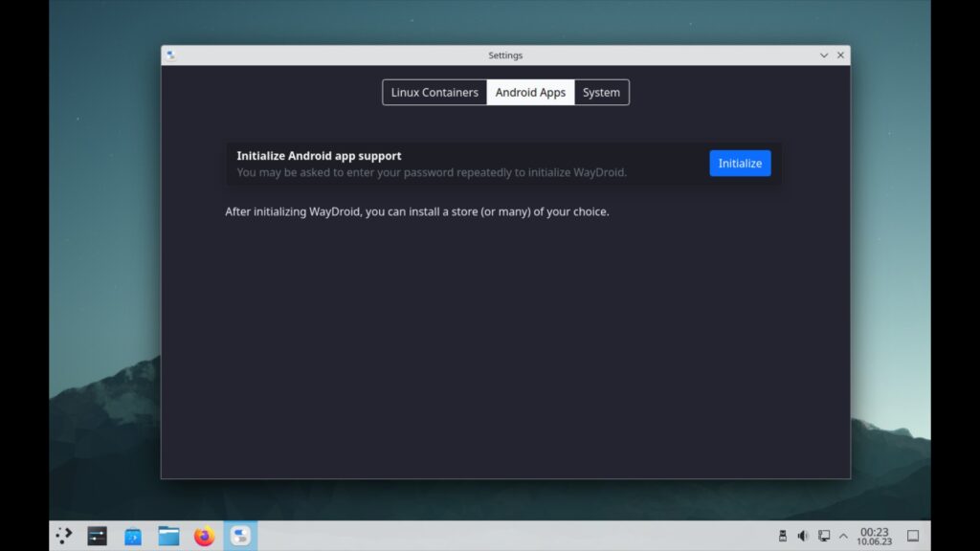Viewport: 980px width, 551px height.
Task: Click the Settings window title bar icon
Action: [170, 55]
